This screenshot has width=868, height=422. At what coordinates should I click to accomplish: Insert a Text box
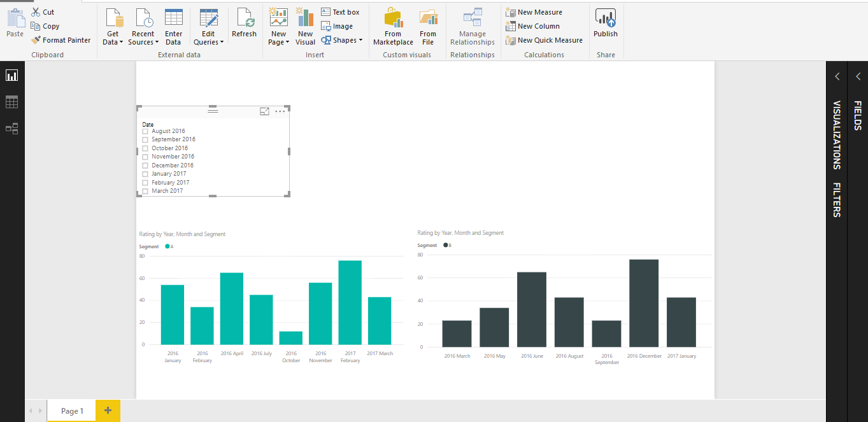(x=341, y=12)
